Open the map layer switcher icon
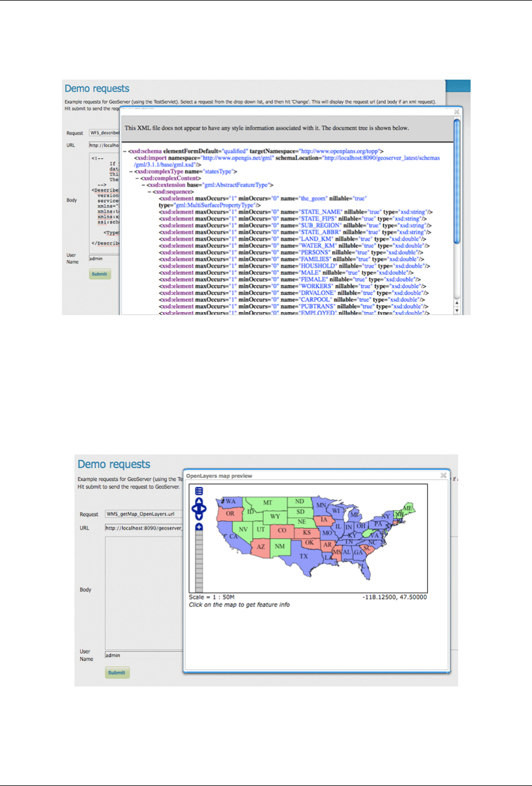Screen dimensions: 532x786 coord(199,491)
